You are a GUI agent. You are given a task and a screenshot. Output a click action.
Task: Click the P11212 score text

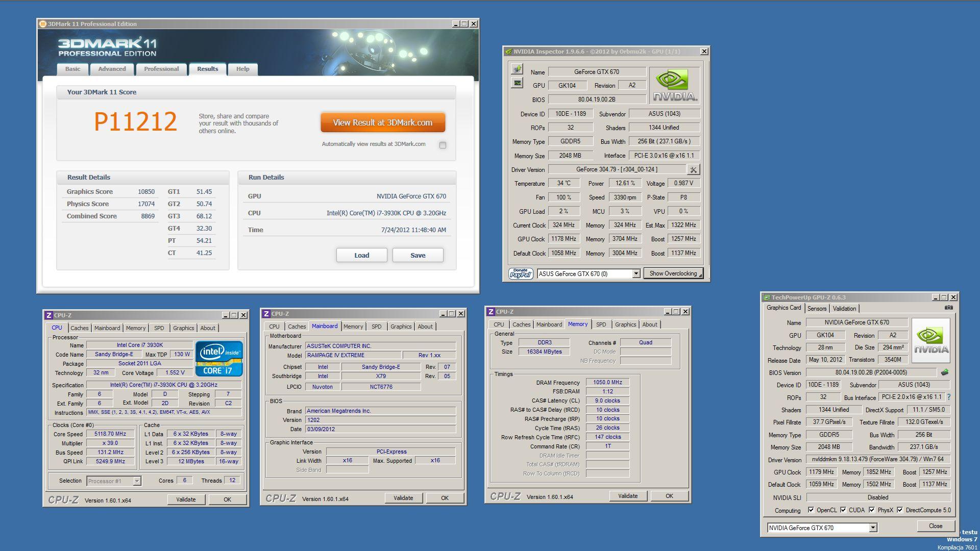coord(135,122)
